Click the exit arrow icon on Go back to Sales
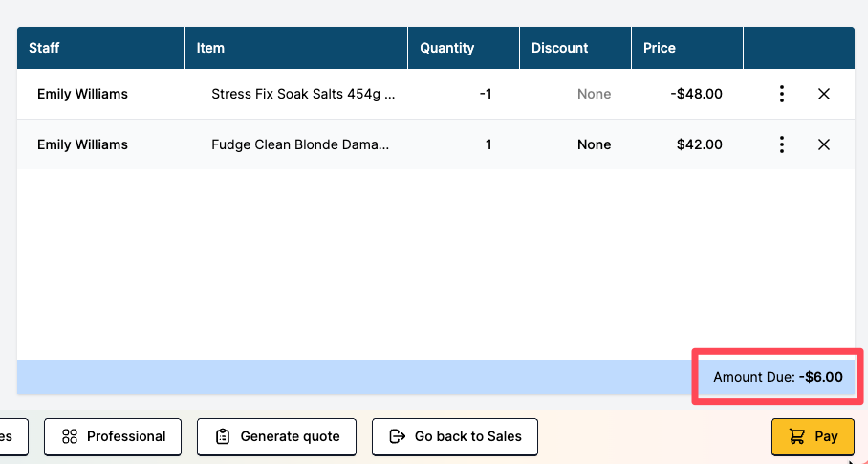This screenshot has width=868, height=464. 398,436
